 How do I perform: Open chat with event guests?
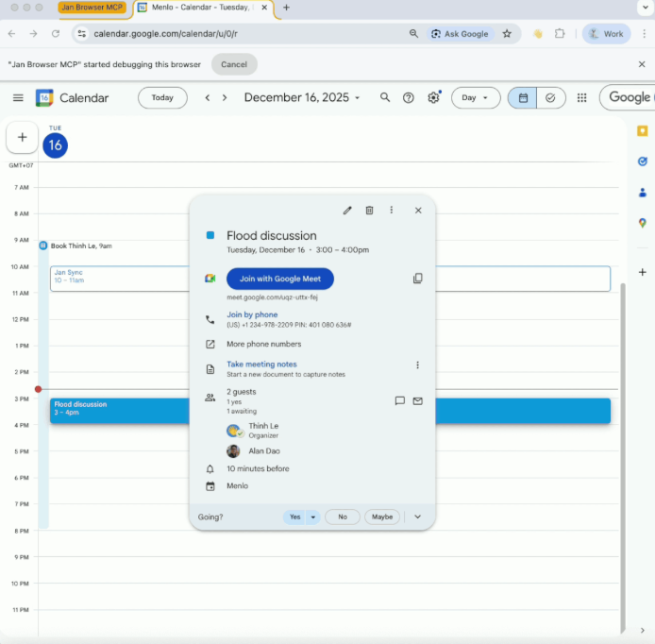pyautogui.click(x=399, y=400)
